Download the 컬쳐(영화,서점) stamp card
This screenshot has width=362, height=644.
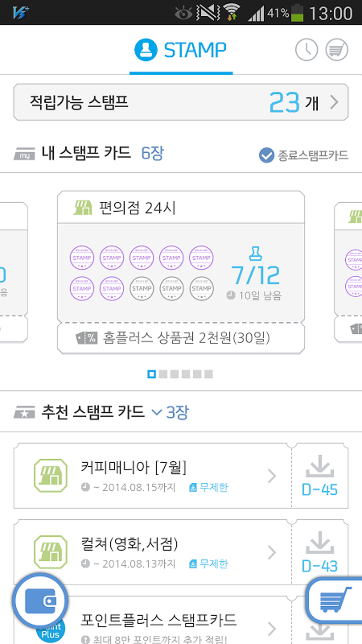(319, 552)
